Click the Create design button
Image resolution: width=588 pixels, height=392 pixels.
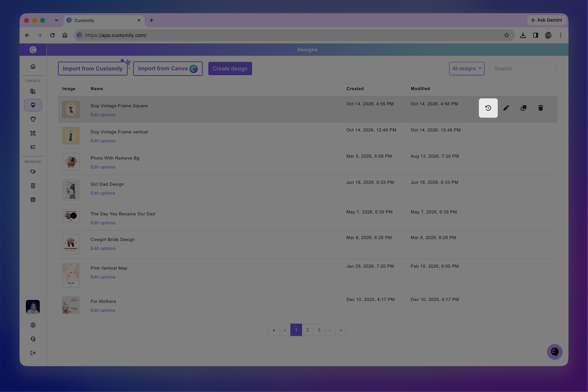tap(230, 69)
